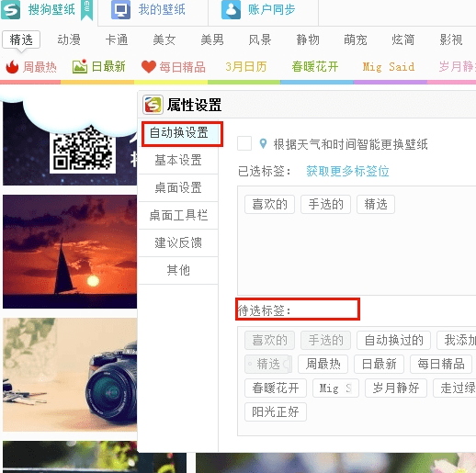Click the flame icon beside 周最热

pyautogui.click(x=12, y=66)
